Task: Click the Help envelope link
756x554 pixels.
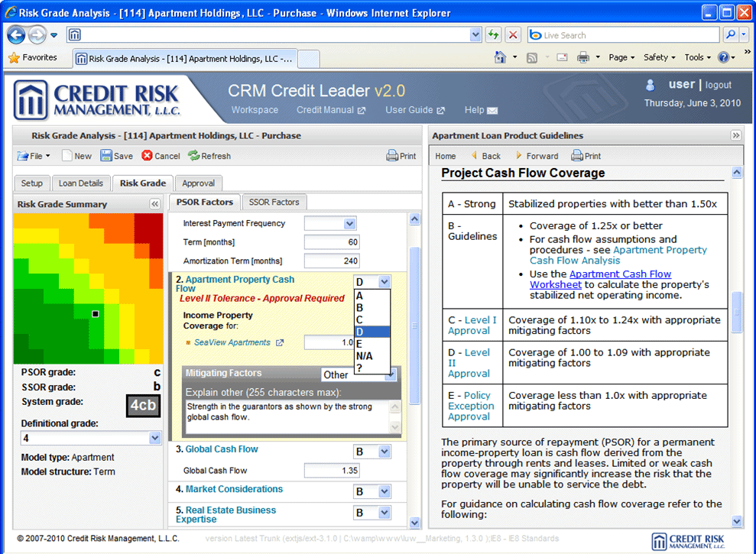Action: (481, 110)
